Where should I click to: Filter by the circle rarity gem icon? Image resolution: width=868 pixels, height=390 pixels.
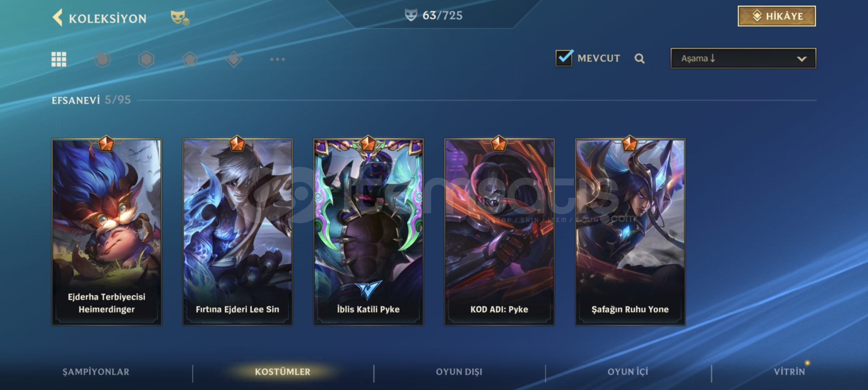pos(103,59)
